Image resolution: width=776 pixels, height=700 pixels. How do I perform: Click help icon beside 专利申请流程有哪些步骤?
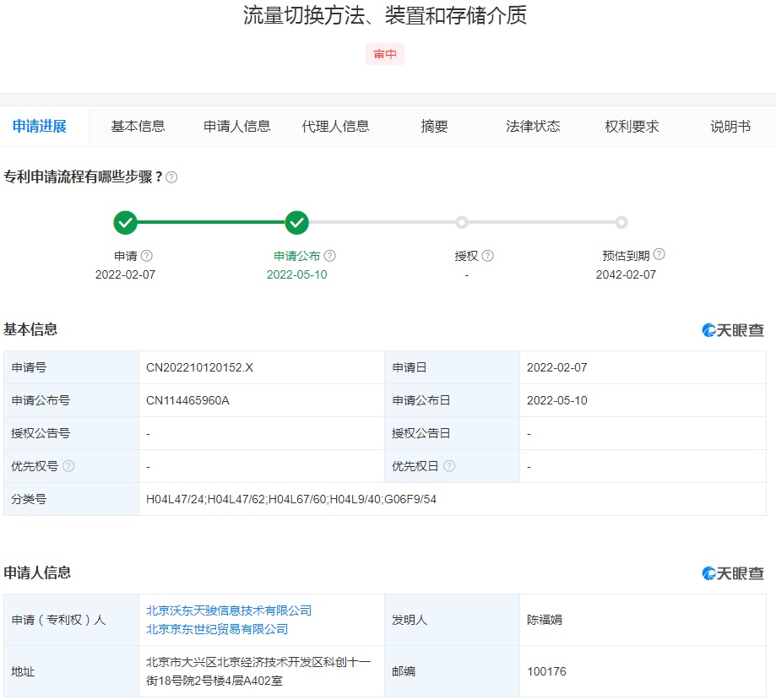pyautogui.click(x=171, y=177)
